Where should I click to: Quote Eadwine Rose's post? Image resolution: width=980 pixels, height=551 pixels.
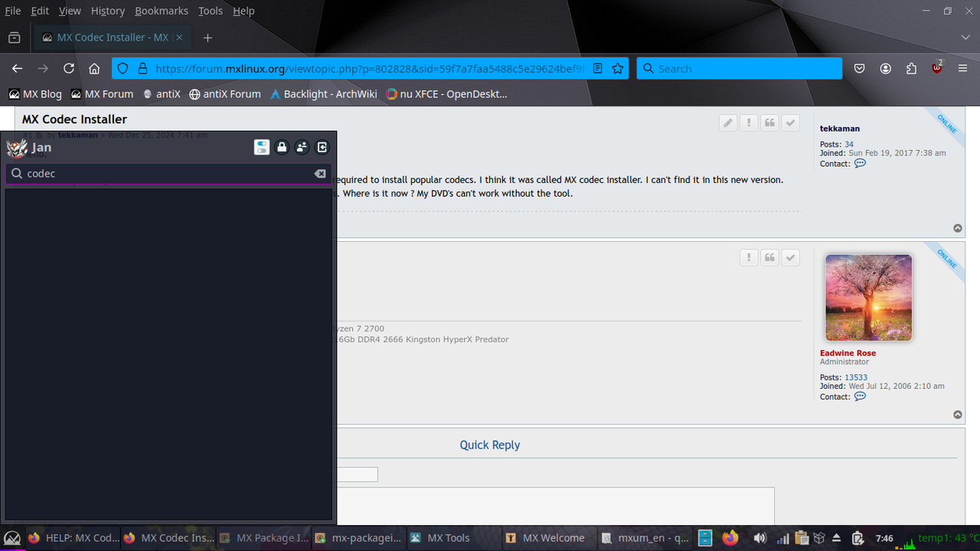pos(769,258)
